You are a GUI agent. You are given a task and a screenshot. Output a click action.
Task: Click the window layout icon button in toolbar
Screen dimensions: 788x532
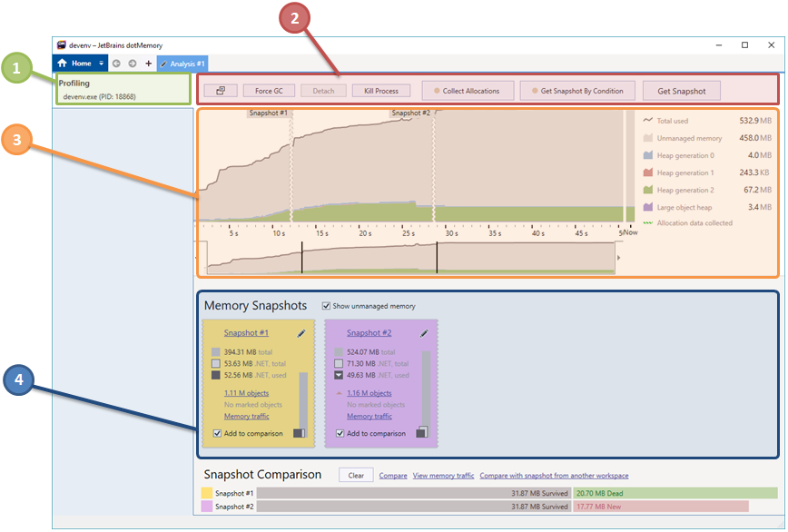[220, 91]
